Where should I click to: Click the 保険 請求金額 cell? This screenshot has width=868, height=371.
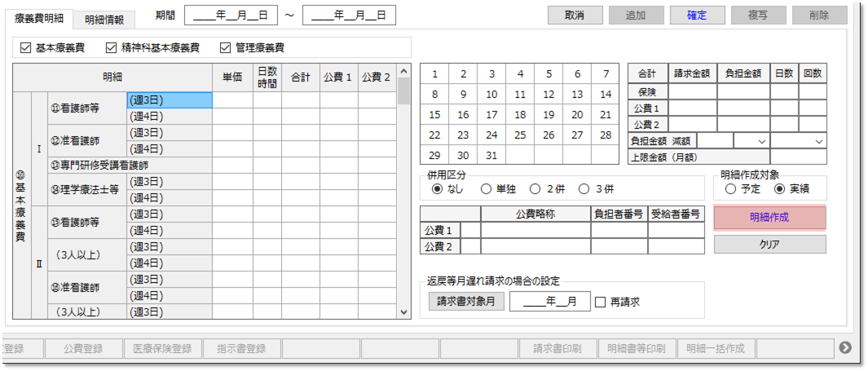693,91
